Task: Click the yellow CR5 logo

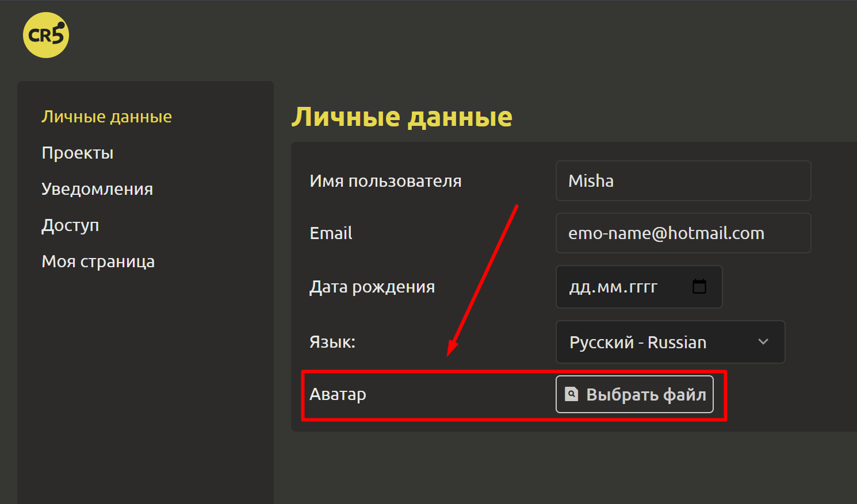Action: tap(46, 35)
